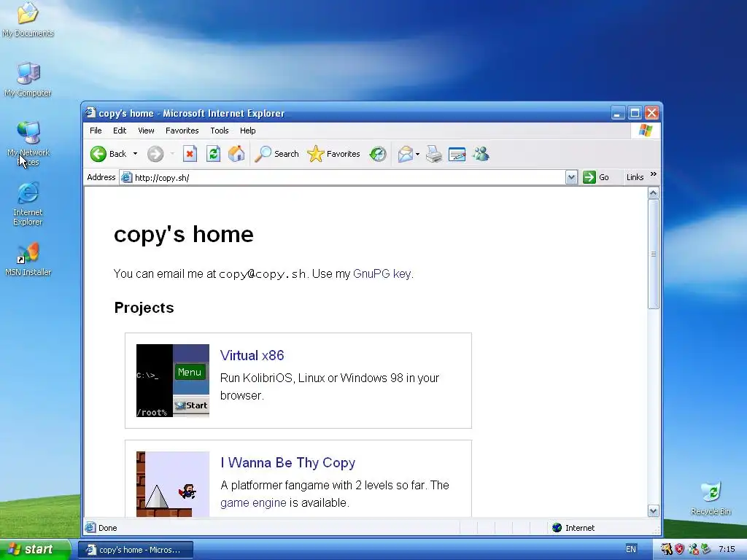Image resolution: width=747 pixels, height=560 pixels.
Task: Click the page scrollbar down arrow
Action: tap(653, 511)
